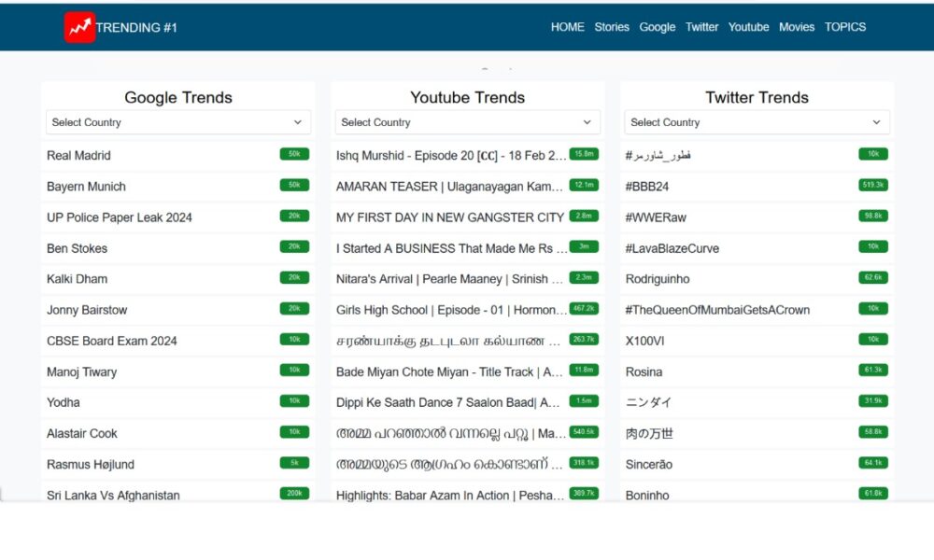Viewport: 934px width, 560px height.
Task: Open the AMARAN TEASER video trend
Action: 449,187
